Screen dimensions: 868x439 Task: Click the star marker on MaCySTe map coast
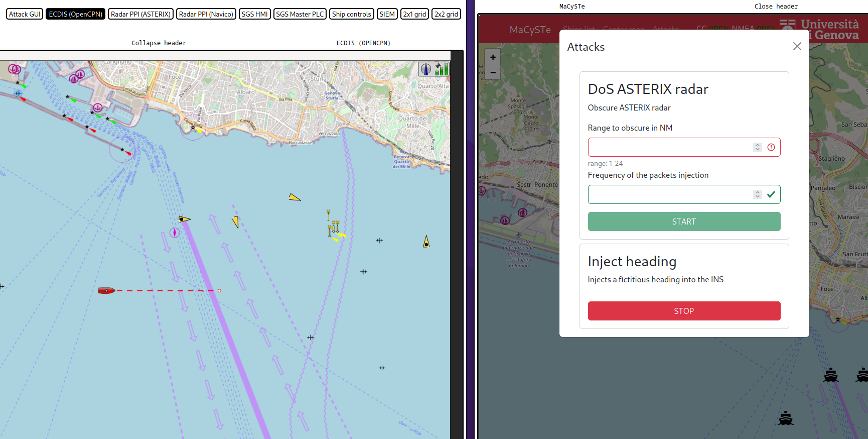pos(837,319)
